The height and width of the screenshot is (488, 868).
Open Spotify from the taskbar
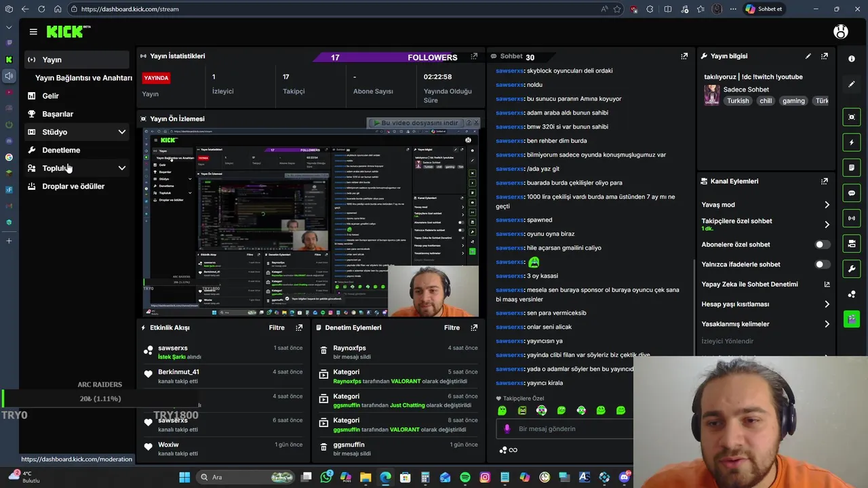[x=465, y=477]
